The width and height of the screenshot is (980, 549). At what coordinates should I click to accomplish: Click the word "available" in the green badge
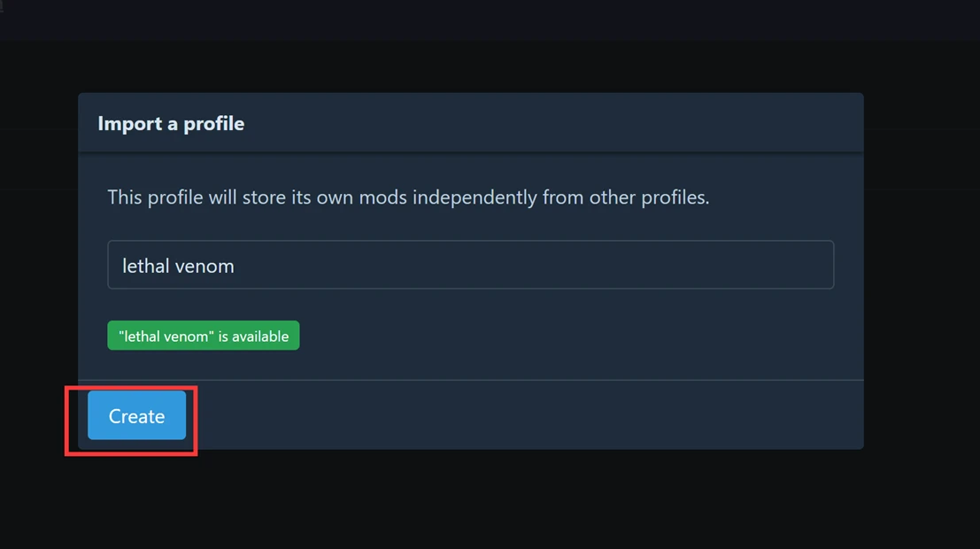click(259, 336)
